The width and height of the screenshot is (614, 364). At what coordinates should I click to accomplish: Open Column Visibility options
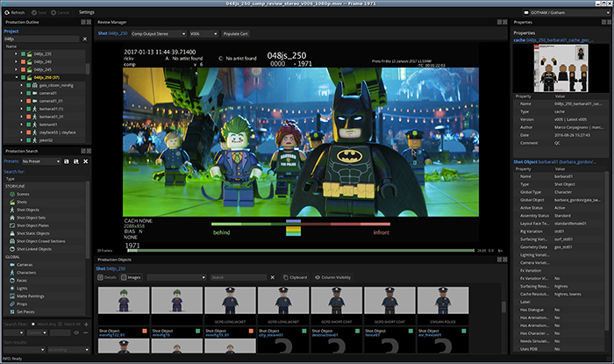pyautogui.click(x=332, y=277)
